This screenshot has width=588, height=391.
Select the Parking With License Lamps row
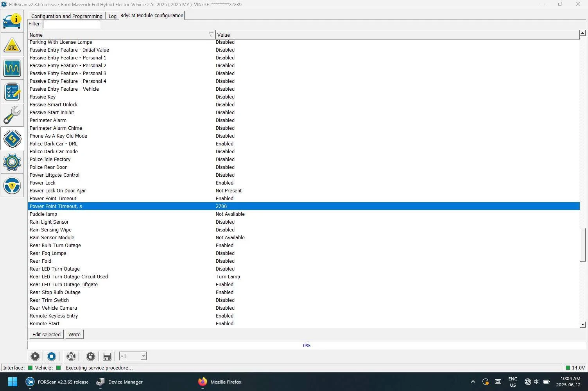[304, 42]
